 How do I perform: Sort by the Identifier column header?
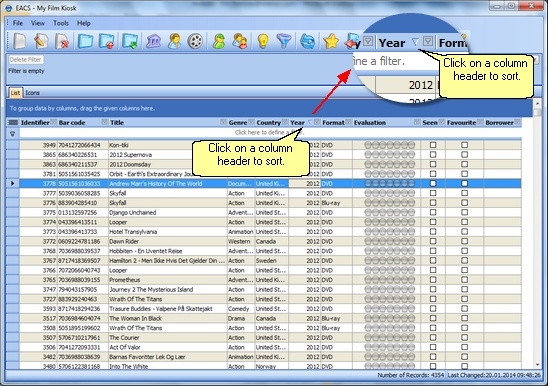[x=35, y=122]
